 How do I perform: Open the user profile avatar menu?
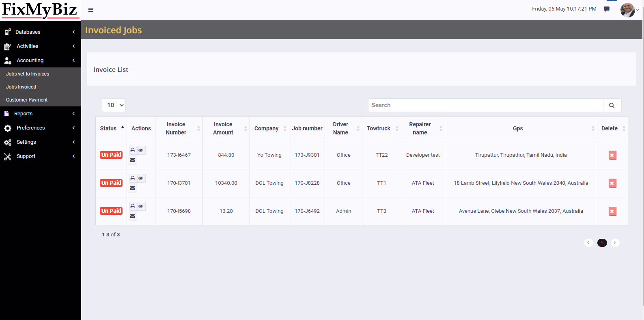point(628,10)
